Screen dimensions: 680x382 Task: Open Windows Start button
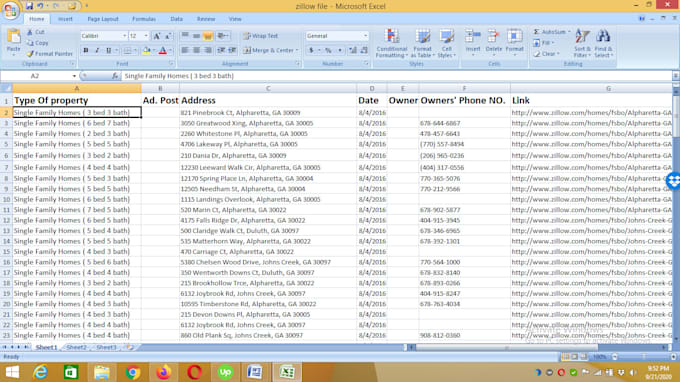click(x=12, y=372)
